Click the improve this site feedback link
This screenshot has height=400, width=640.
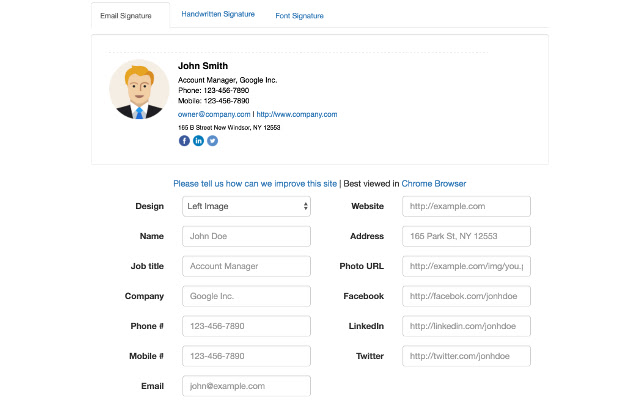[x=255, y=184]
